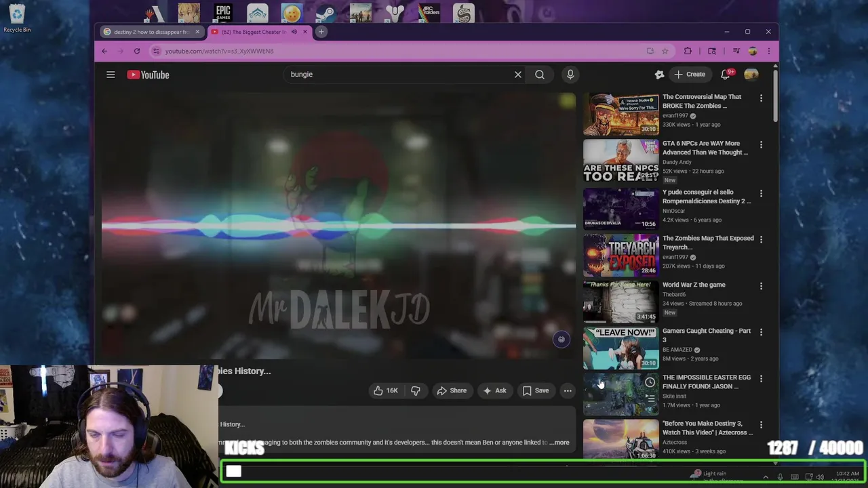
Task: Click the Create button
Action: coord(690,75)
